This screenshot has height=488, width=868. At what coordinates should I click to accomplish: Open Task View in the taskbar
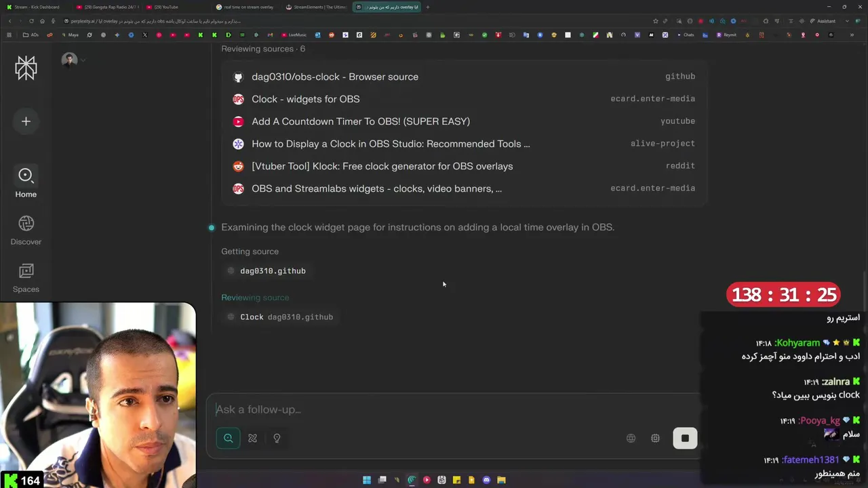tap(382, 480)
